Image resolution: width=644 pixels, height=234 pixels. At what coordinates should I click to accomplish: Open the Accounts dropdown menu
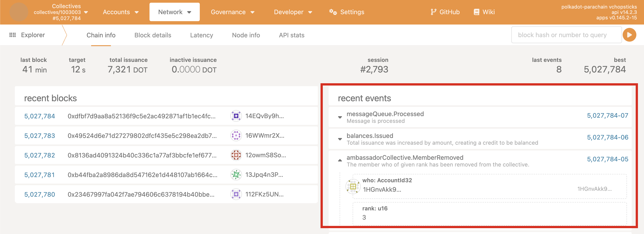(121, 12)
